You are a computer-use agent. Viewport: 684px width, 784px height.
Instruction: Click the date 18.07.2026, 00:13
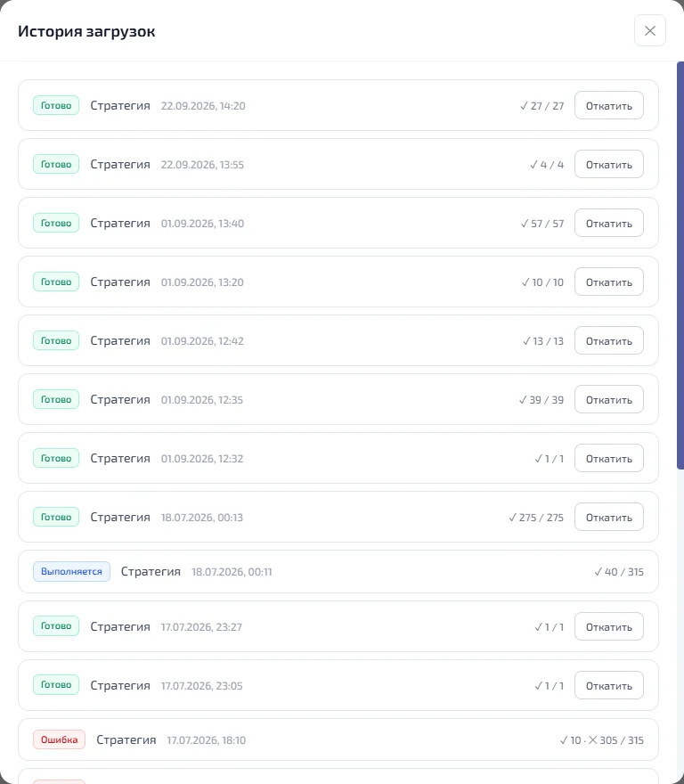click(202, 518)
